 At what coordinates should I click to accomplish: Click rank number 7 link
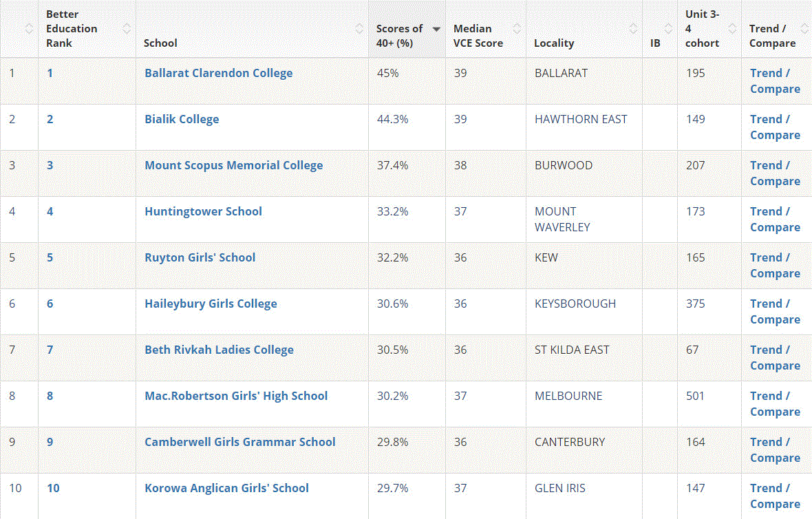pyautogui.click(x=50, y=350)
